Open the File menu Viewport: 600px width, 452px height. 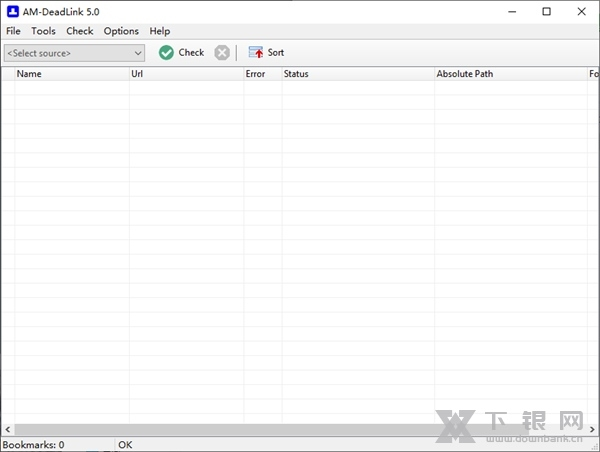click(13, 31)
